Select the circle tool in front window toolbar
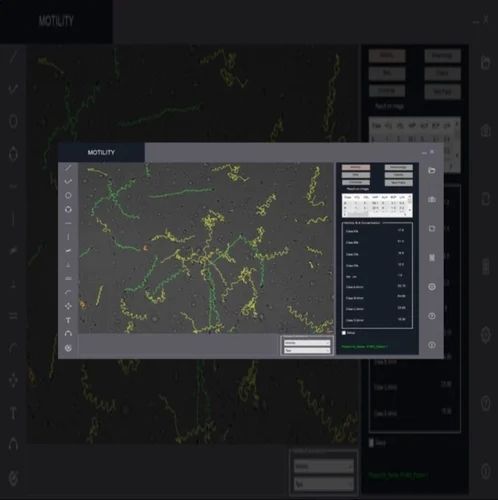The width and height of the screenshot is (498, 500). 68,195
